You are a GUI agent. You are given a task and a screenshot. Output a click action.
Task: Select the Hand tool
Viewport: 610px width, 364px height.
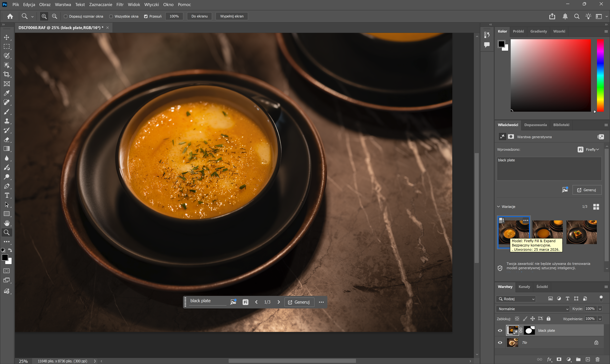pos(7,223)
